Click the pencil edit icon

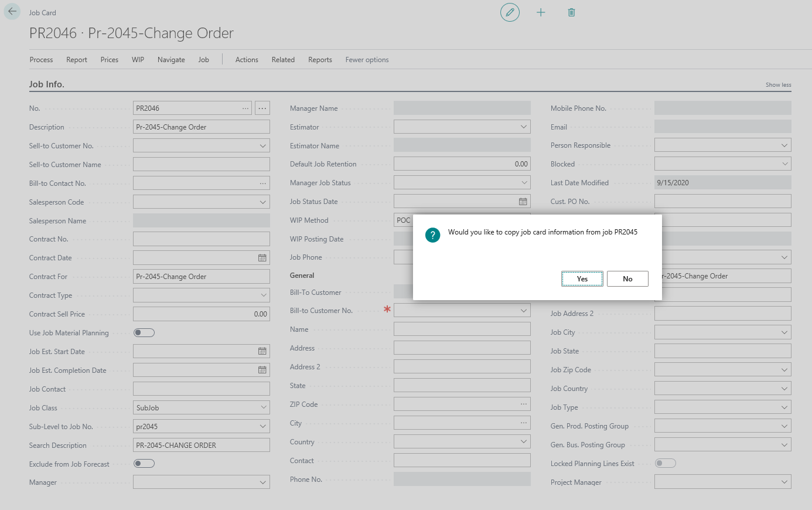pyautogui.click(x=510, y=12)
